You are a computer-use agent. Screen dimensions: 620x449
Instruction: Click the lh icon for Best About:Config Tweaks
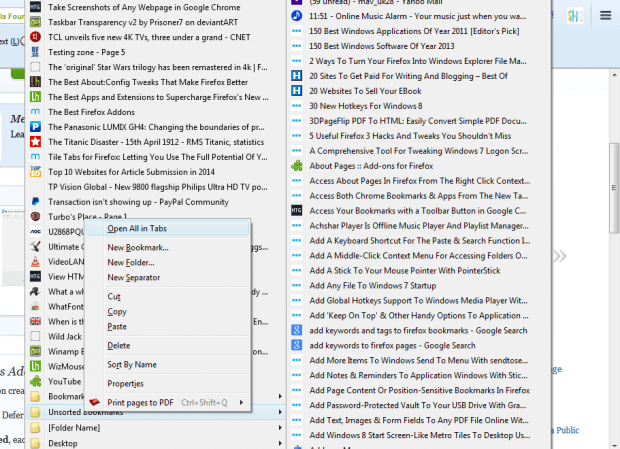tap(35, 82)
